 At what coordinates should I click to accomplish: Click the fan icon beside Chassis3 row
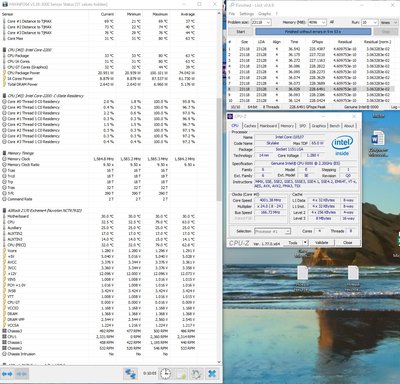tap(4, 331)
